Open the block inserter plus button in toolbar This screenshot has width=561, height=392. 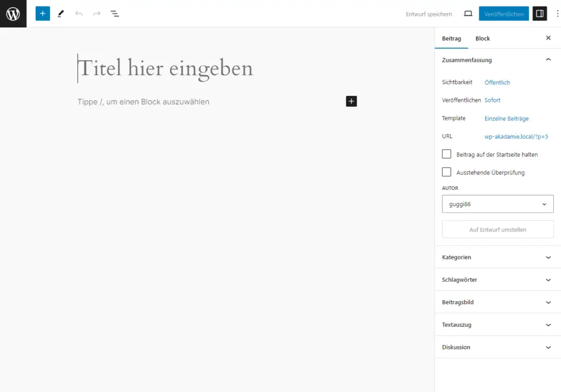tap(43, 14)
